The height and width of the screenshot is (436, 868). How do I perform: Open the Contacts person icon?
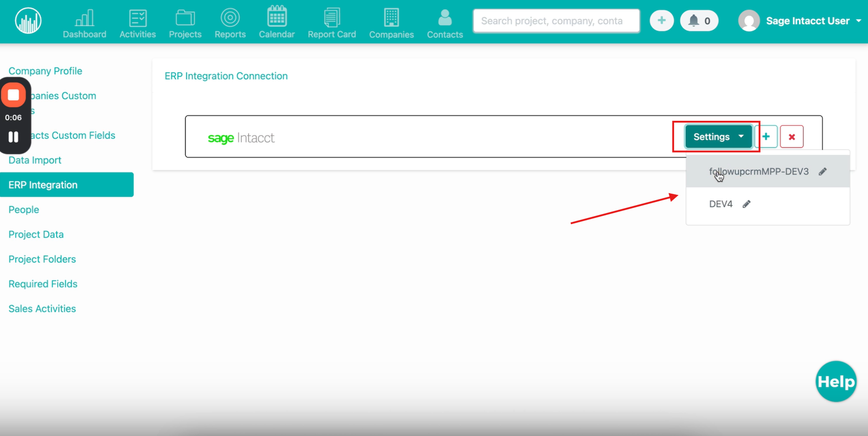tap(444, 18)
